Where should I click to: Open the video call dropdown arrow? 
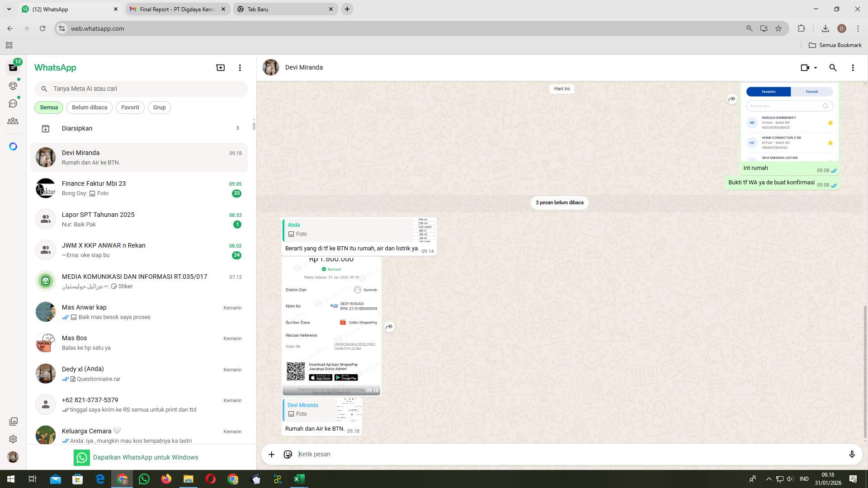click(x=815, y=67)
